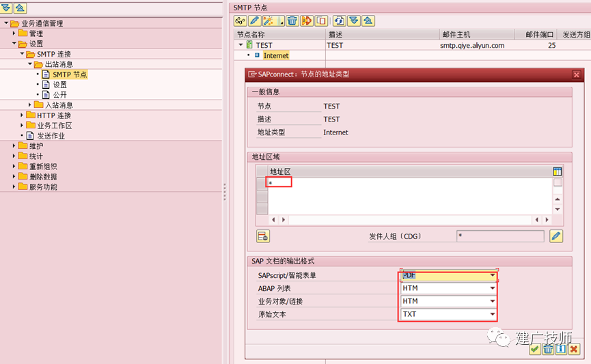Click the rightmost horizontal scroll arrow of address table

[x=547, y=220]
